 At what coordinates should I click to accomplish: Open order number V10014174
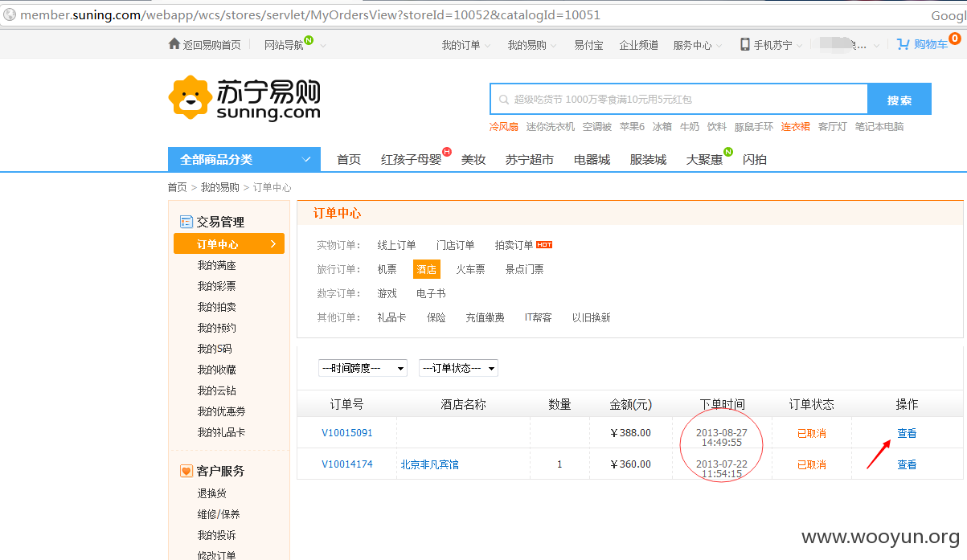[x=347, y=464]
